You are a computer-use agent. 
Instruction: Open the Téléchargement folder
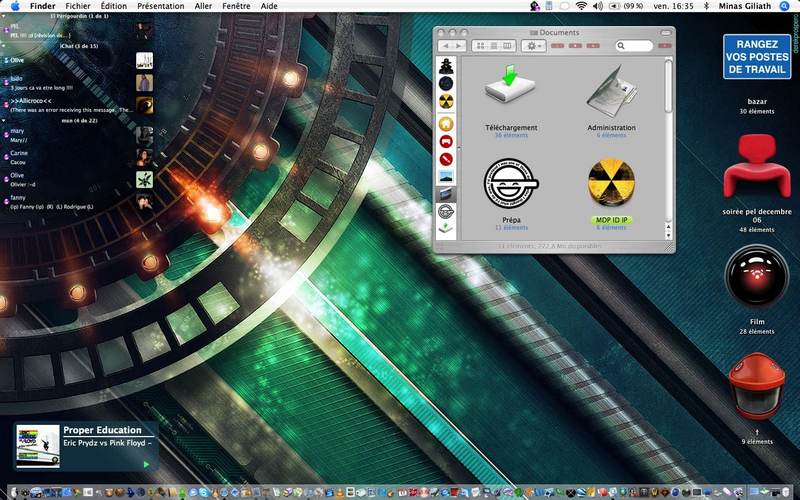510,86
